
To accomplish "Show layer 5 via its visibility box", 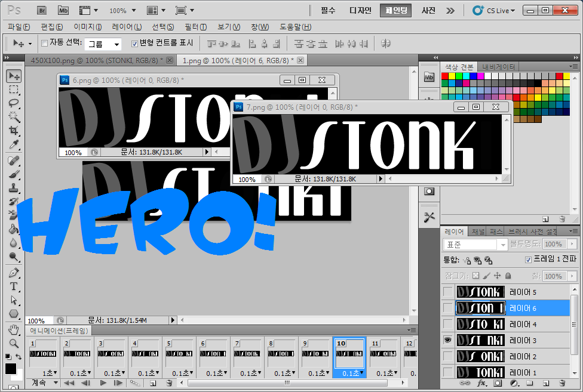I will 448,292.
